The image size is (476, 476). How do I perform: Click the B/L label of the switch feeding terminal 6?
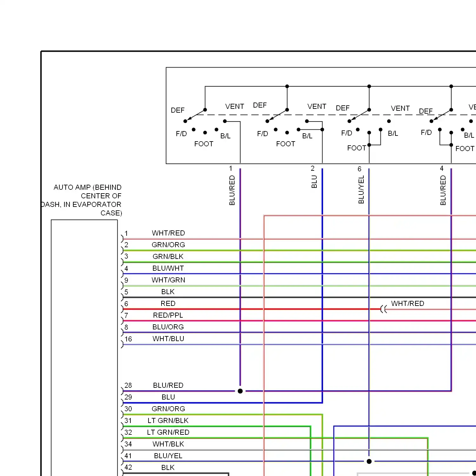(x=393, y=134)
